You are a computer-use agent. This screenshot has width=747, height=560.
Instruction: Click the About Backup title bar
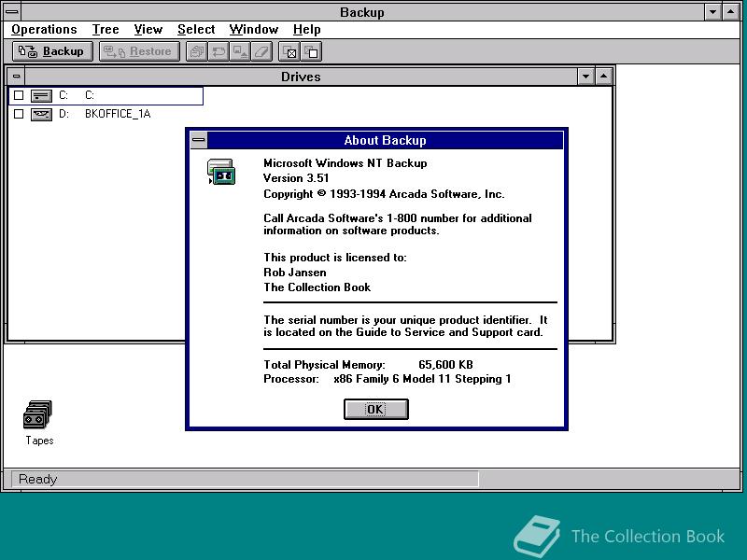click(385, 140)
